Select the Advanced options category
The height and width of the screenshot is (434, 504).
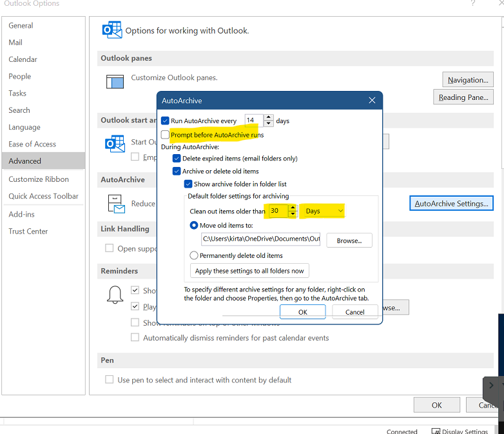[x=43, y=161]
